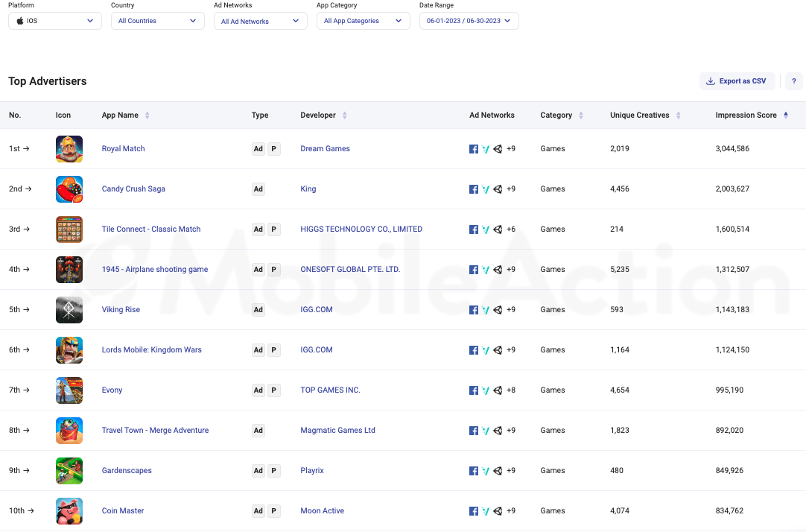Viewport: 806px width, 532px height.
Task: Open Dream Games developer link
Action: coord(325,148)
